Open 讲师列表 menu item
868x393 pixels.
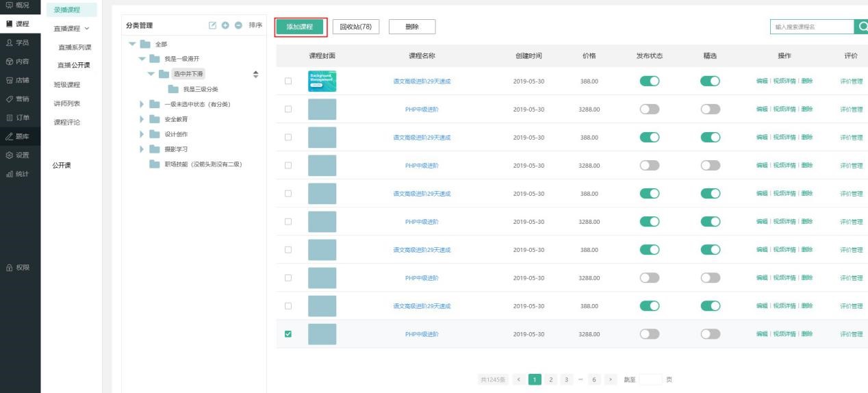[67, 103]
